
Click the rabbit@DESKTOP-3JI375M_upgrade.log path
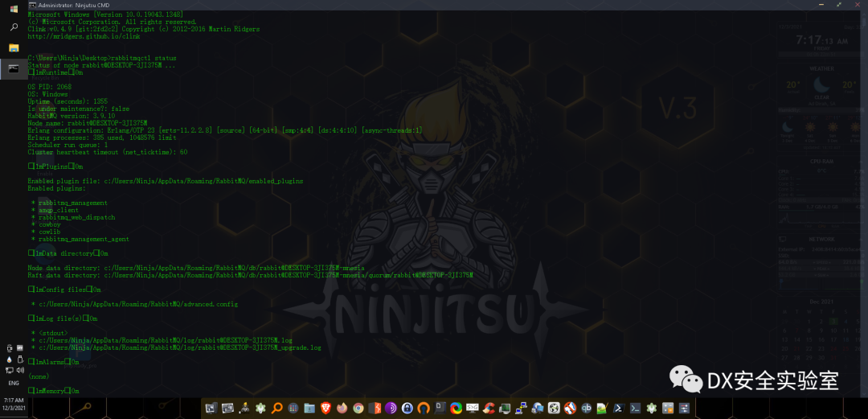180,347
